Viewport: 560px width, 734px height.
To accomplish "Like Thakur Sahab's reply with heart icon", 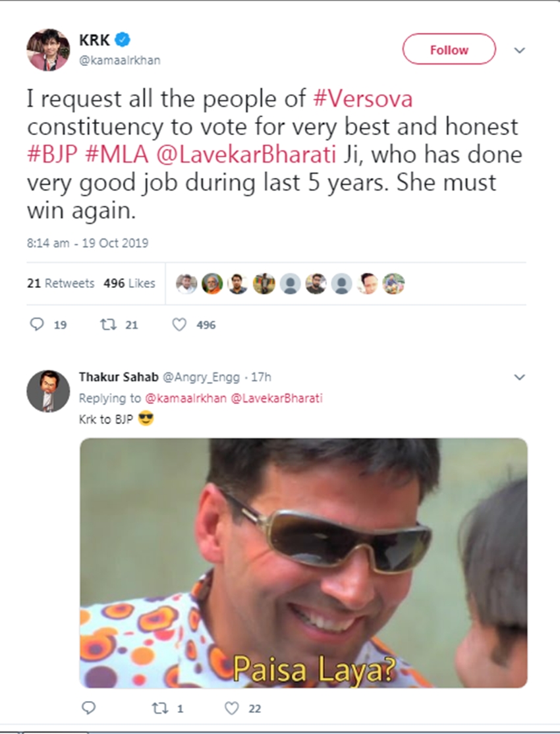I will pos(231,708).
